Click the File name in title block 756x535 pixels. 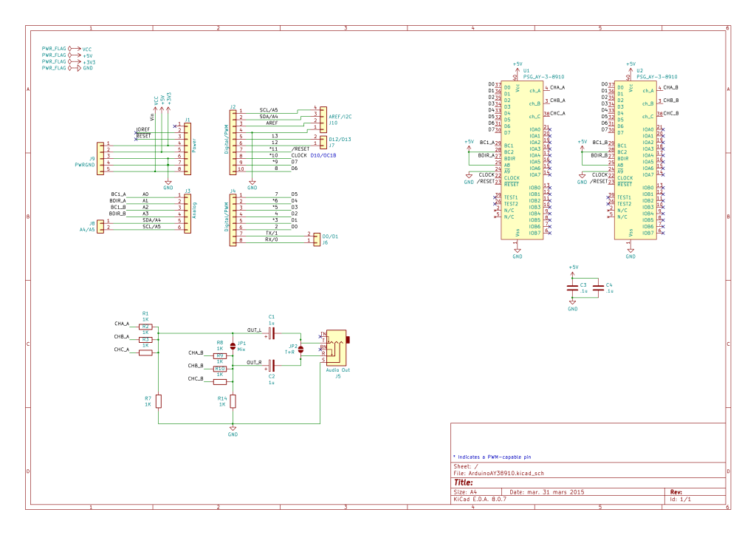tap(498, 474)
